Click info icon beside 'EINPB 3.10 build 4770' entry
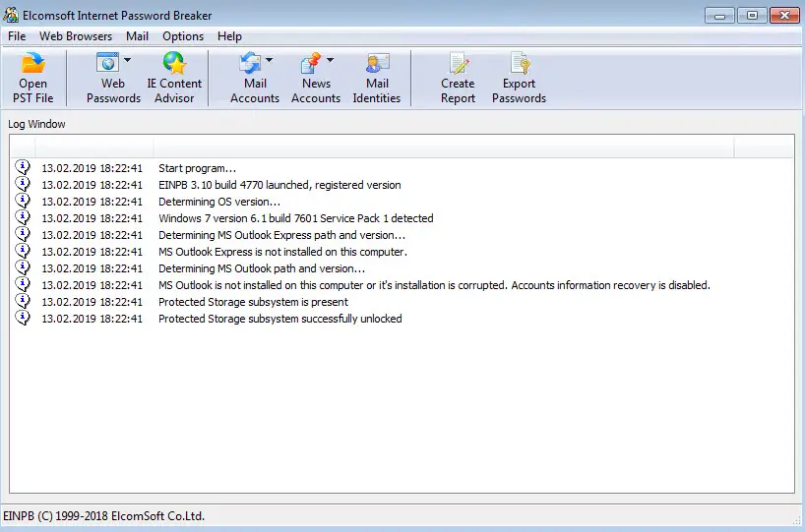The width and height of the screenshot is (805, 532). pyautogui.click(x=23, y=184)
